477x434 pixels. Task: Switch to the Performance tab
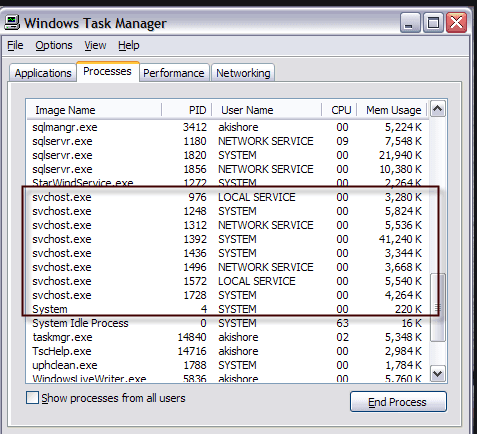(x=174, y=73)
